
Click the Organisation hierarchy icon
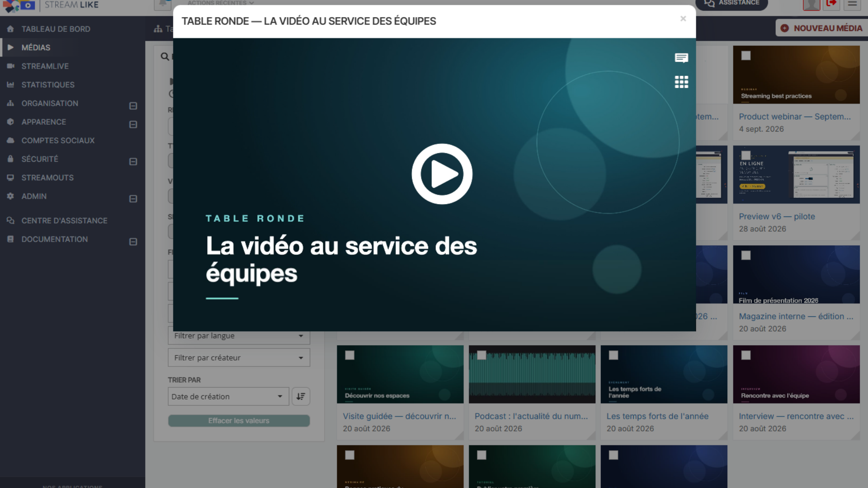tap(10, 103)
